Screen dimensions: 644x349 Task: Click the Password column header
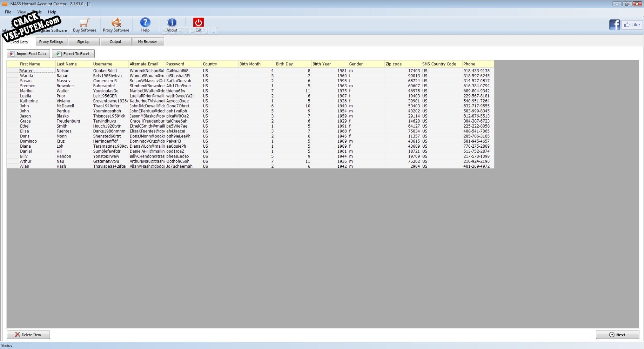point(183,64)
